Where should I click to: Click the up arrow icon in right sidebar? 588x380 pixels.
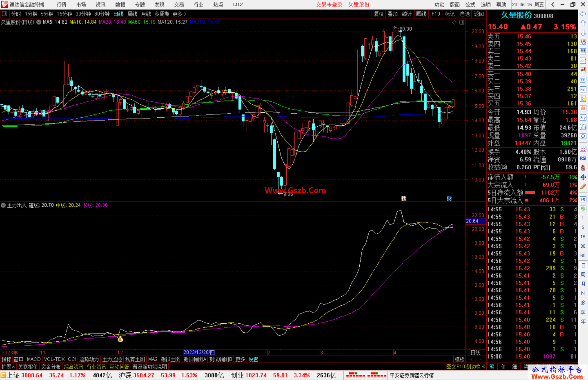pyautogui.click(x=583, y=23)
